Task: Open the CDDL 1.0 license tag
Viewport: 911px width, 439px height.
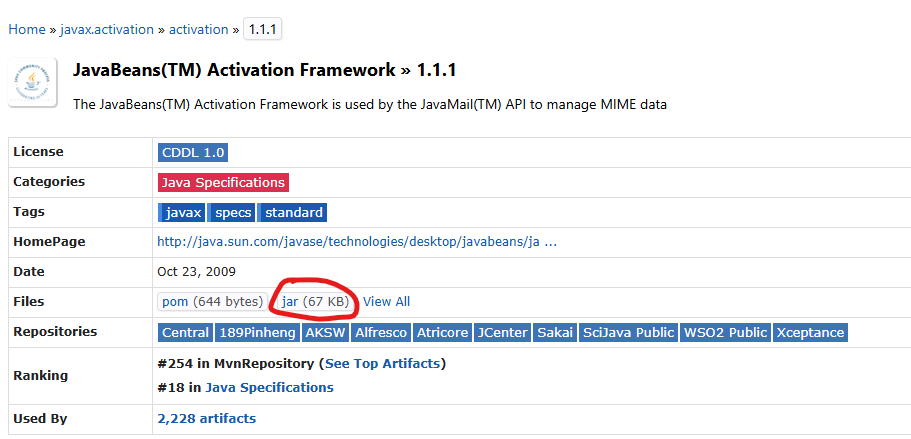Action: click(x=193, y=153)
